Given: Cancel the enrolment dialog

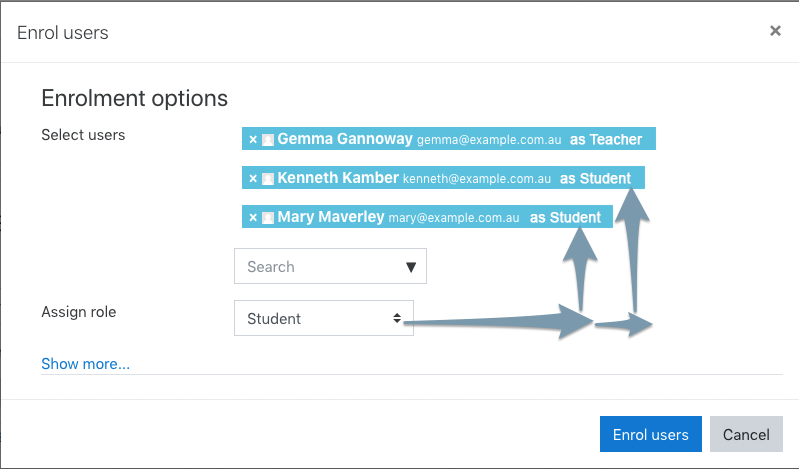Looking at the screenshot, I should [x=746, y=434].
